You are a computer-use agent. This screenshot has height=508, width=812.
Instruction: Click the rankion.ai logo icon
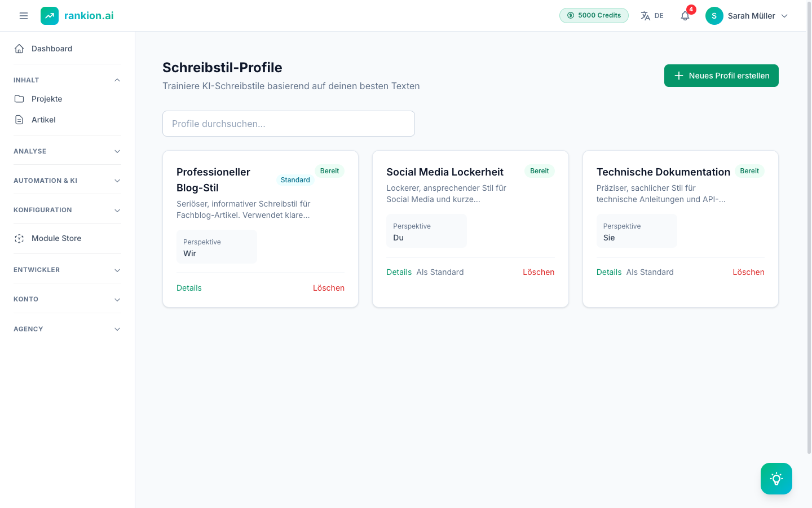(50, 16)
